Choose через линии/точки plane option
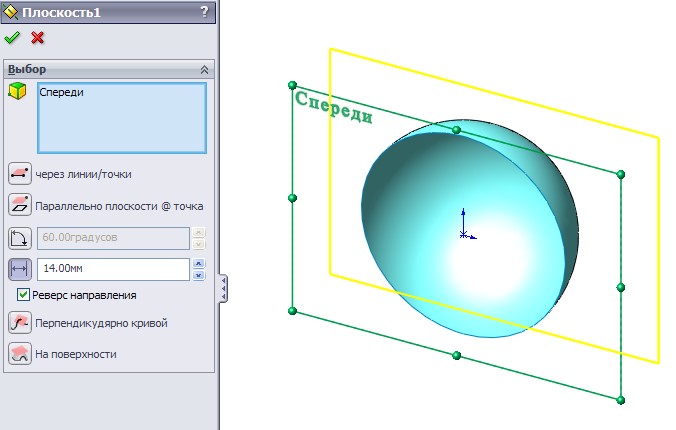676x430 pixels. click(20, 173)
